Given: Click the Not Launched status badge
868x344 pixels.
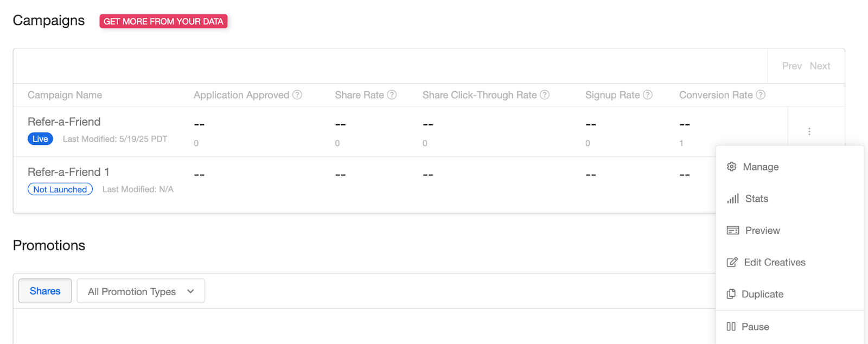Looking at the screenshot, I should (60, 189).
